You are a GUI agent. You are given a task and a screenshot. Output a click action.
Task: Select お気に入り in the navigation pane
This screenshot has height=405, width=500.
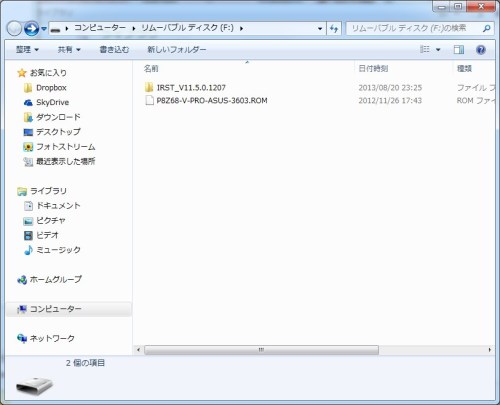[48, 73]
